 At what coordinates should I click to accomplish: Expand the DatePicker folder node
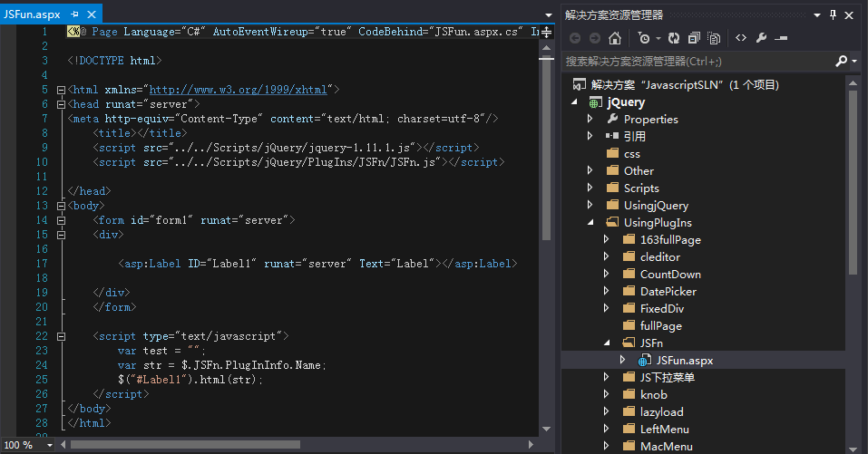[607, 292]
